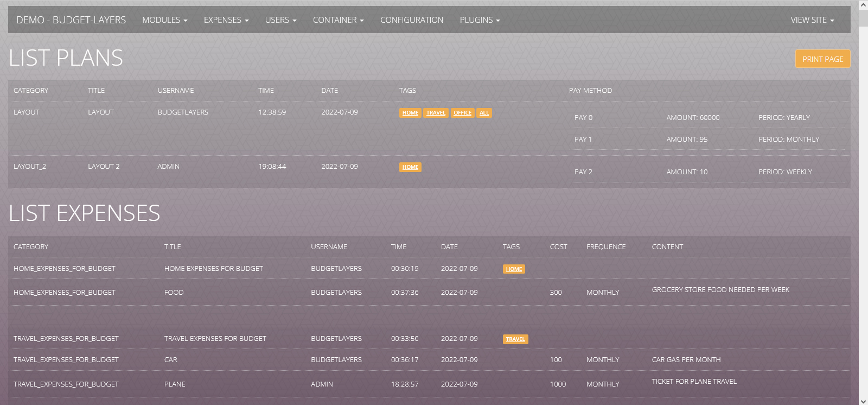The image size is (868, 405).
Task: Go to the Configuration page
Action: tap(411, 20)
